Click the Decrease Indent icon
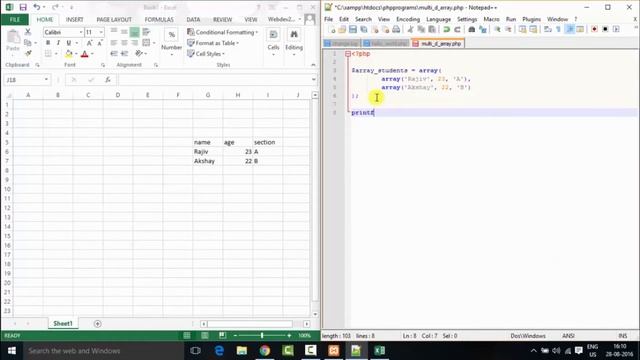The height and width of the screenshot is (360, 640). tap(114, 53)
